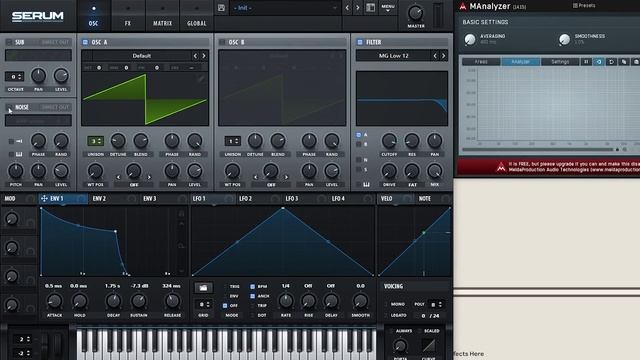Image resolution: width=640 pixels, height=360 pixels.
Task: Click the noise keytrack piano icon
Action: pos(19,154)
